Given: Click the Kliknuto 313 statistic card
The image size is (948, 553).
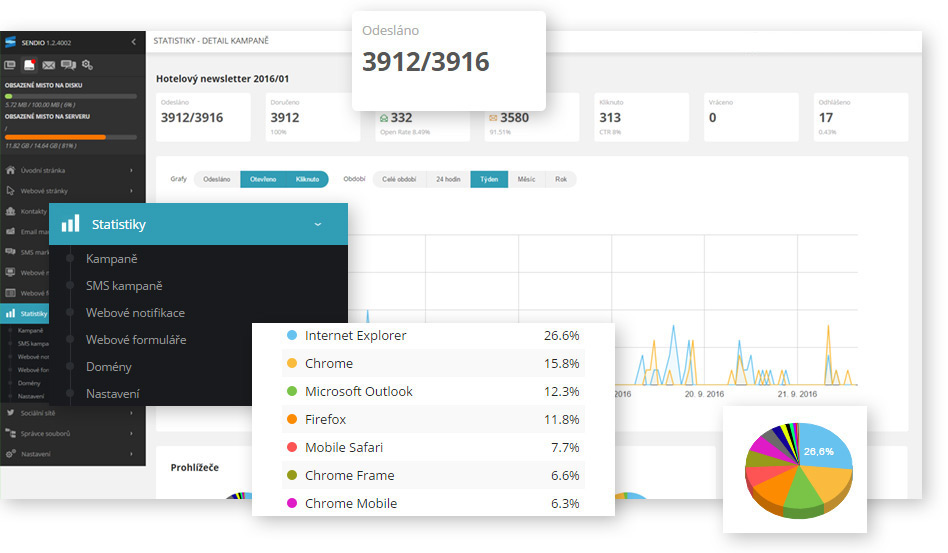Looking at the screenshot, I should click(641, 117).
